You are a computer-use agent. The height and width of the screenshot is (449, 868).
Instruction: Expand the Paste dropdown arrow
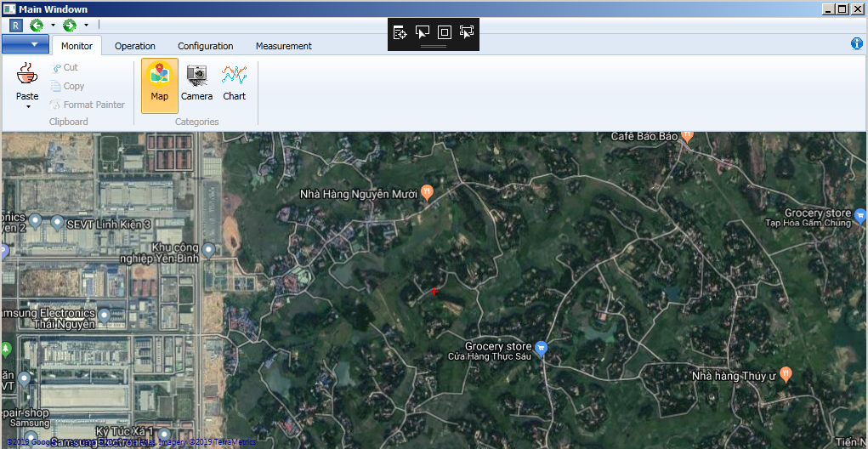coord(28,106)
